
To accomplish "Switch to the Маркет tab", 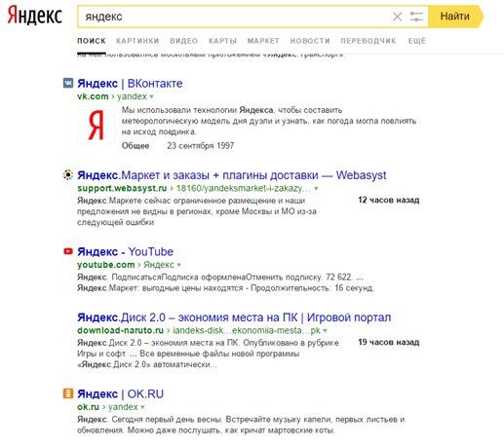I will [263, 41].
